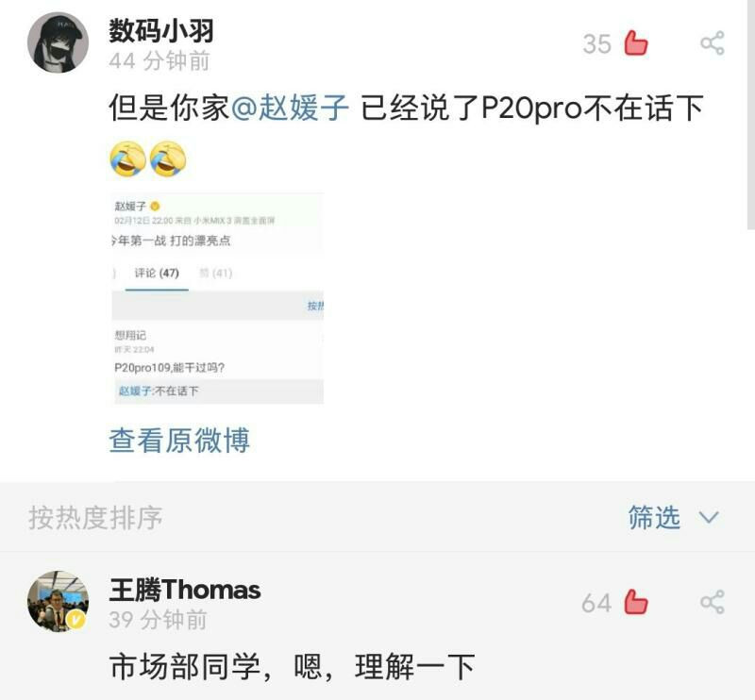Click the second laughing-crying emoji
The image size is (755, 700).
coord(168,159)
